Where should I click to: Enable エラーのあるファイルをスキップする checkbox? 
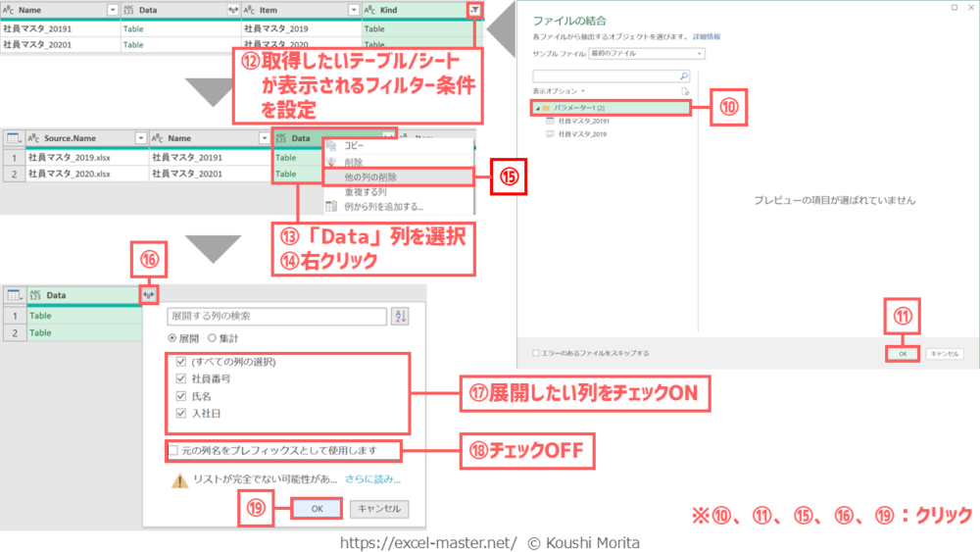[x=536, y=353]
